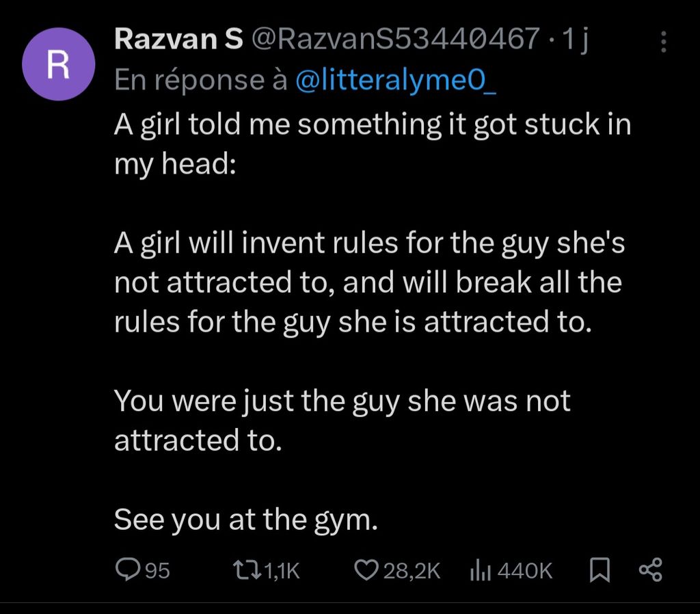Click the "A girl will invent rules" paragraph
Screen dimensions: 700x614
tap(369, 282)
